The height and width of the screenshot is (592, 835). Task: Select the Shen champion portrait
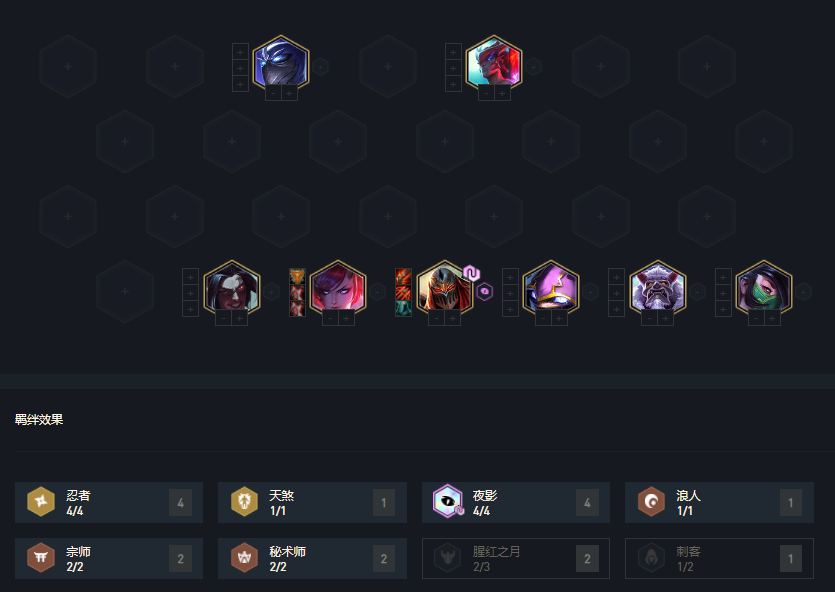pos(281,64)
